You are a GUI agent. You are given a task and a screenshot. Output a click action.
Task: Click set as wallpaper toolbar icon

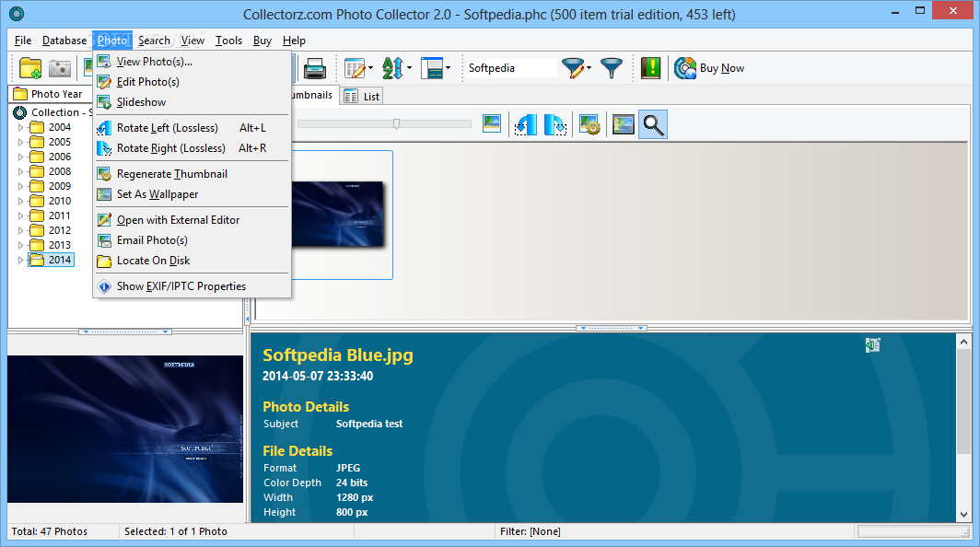(624, 124)
